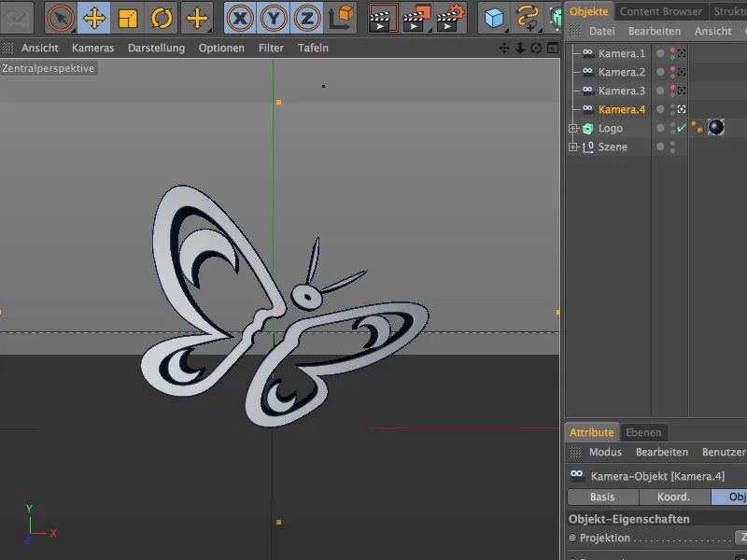Toggle Logo visibility dots
This screenshot has height=560, width=747.
click(x=672, y=128)
